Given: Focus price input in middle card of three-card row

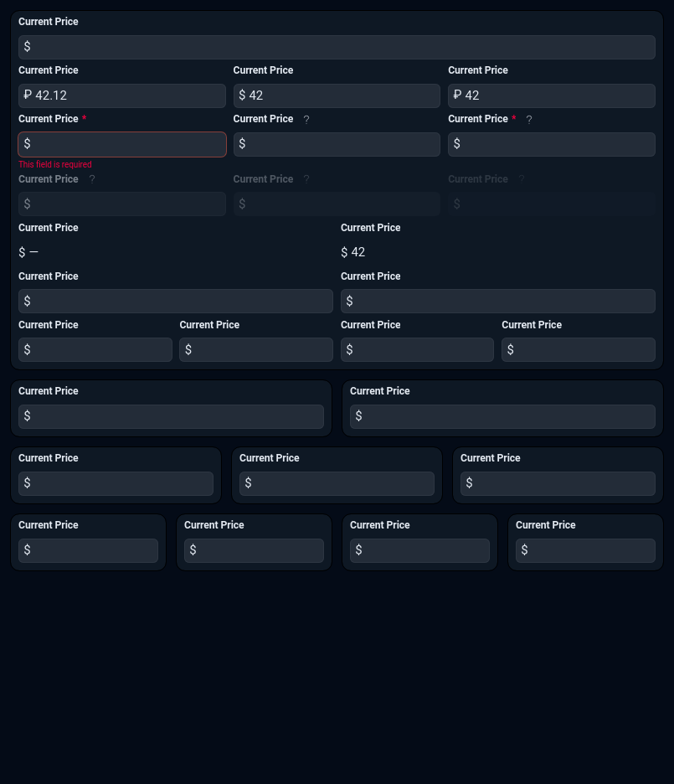Looking at the screenshot, I should point(337,483).
